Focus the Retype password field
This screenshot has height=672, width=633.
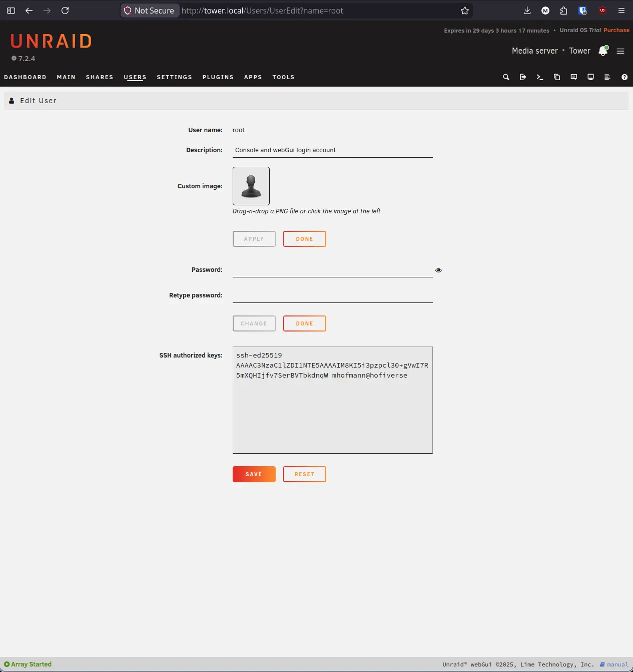pos(333,295)
